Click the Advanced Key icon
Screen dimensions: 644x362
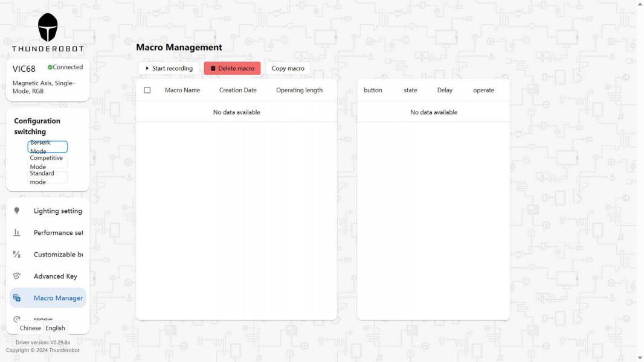17,276
